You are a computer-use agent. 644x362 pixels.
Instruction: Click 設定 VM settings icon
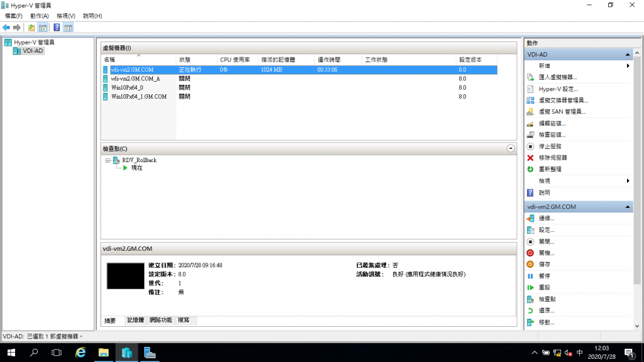click(530, 230)
